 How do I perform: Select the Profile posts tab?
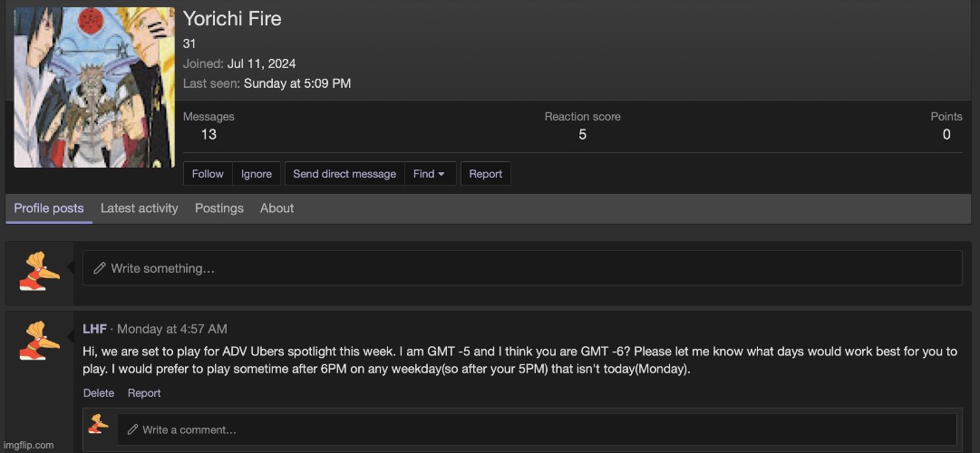click(49, 208)
